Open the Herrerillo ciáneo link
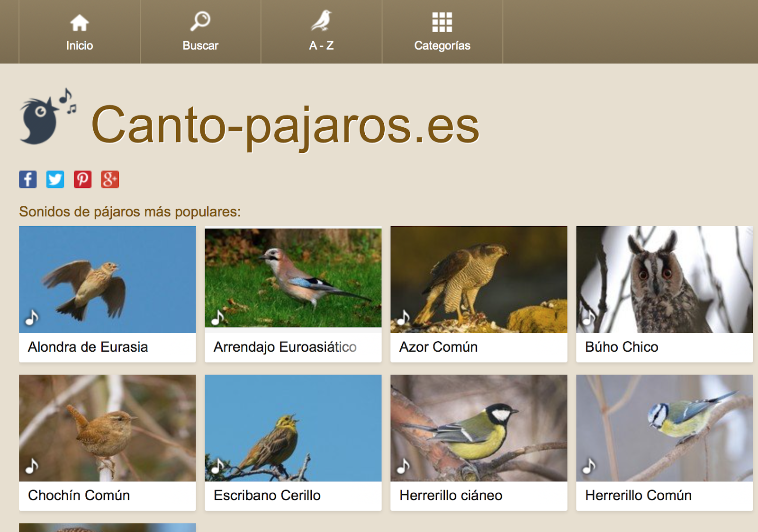 tap(451, 496)
